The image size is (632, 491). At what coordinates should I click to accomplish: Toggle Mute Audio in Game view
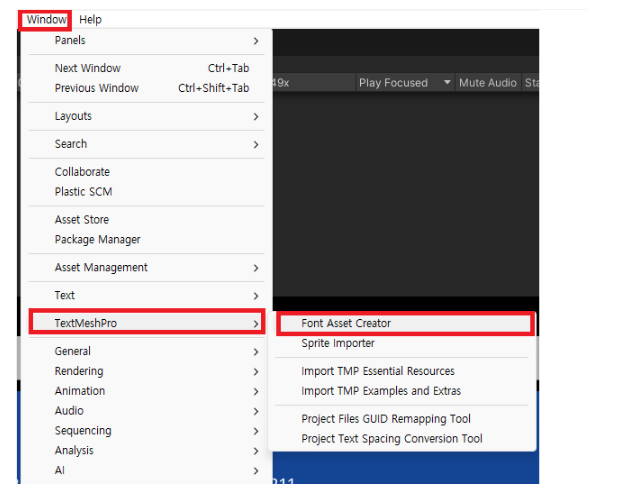(488, 83)
